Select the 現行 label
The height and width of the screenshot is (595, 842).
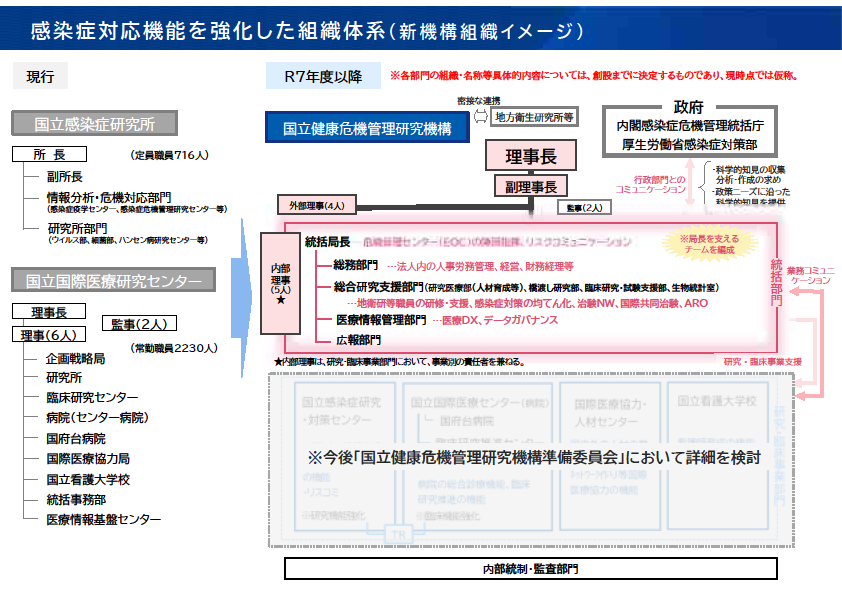click(x=40, y=76)
